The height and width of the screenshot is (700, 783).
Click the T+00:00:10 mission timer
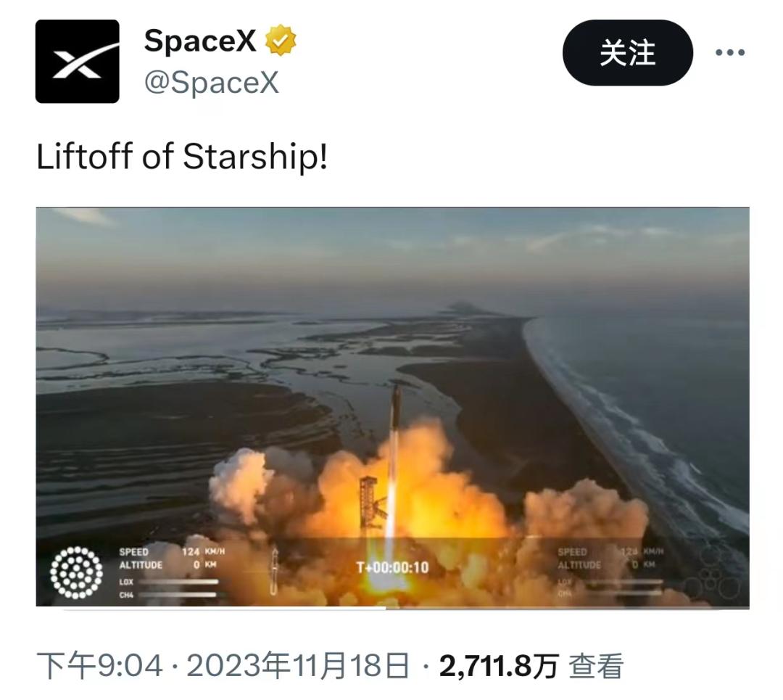click(x=392, y=567)
